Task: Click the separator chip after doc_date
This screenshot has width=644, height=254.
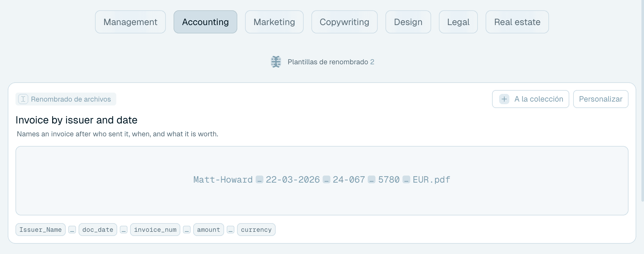Action: tap(124, 230)
